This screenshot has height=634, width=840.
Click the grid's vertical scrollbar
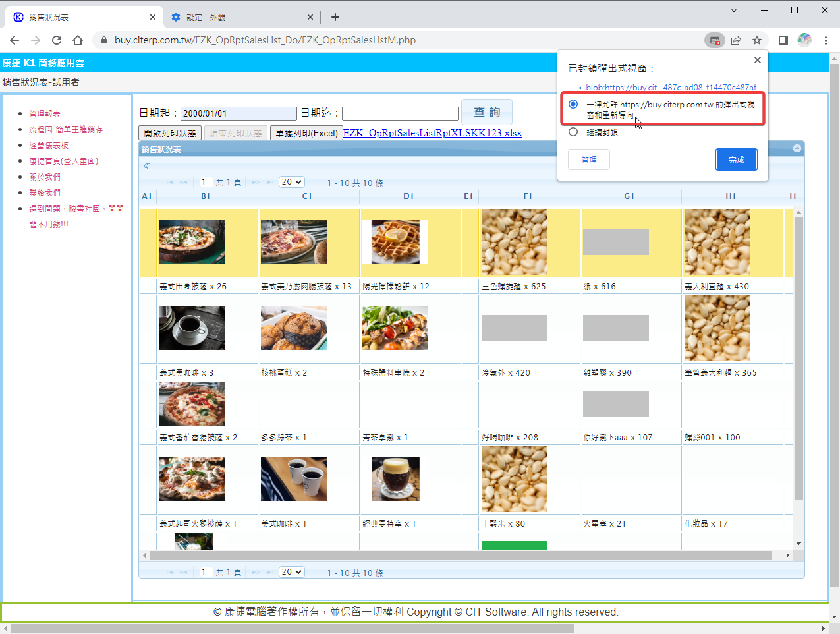798,356
